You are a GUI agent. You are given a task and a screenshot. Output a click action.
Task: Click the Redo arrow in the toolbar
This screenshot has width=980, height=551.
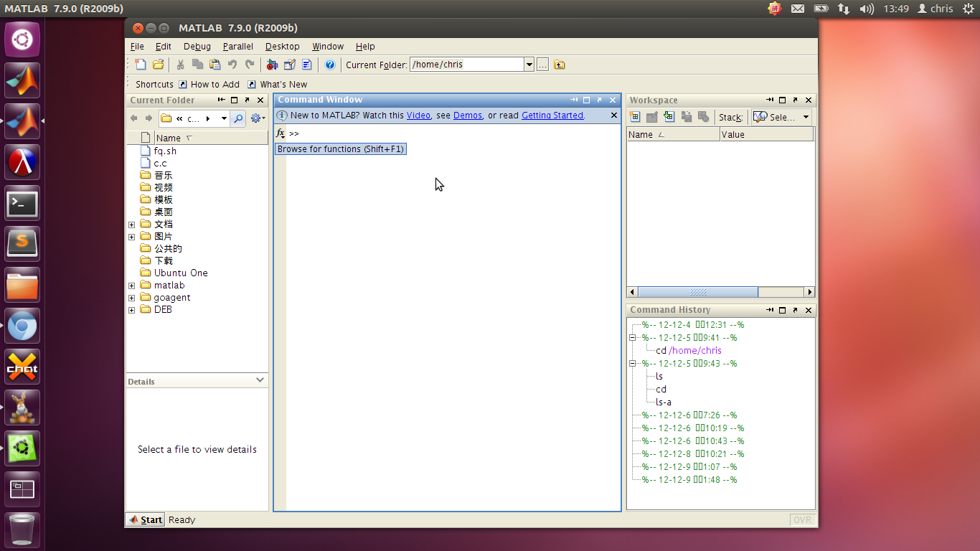[x=249, y=65]
